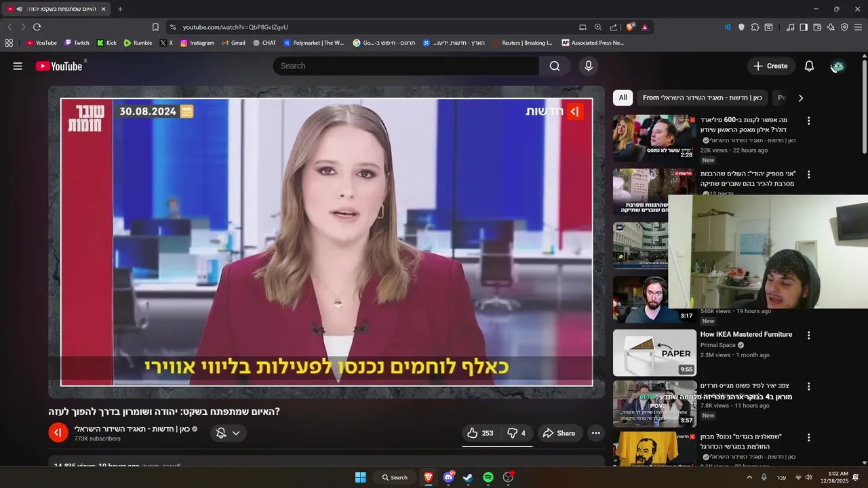Open the IKEA PAPER video thumbnail
This screenshot has height=488, width=868.
tap(654, 352)
